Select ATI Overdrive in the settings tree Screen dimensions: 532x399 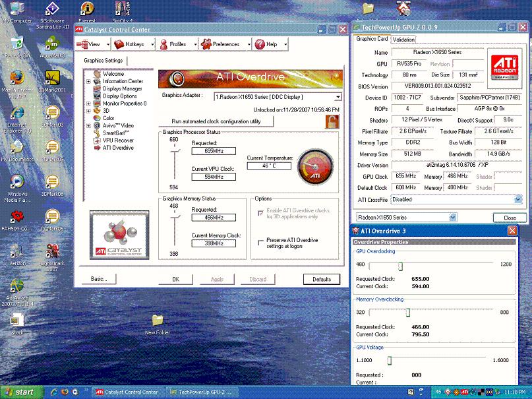pyautogui.click(x=118, y=148)
